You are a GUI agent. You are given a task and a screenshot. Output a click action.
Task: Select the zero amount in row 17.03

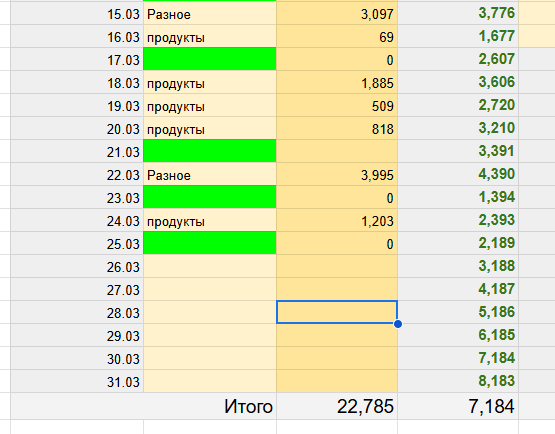337,59
